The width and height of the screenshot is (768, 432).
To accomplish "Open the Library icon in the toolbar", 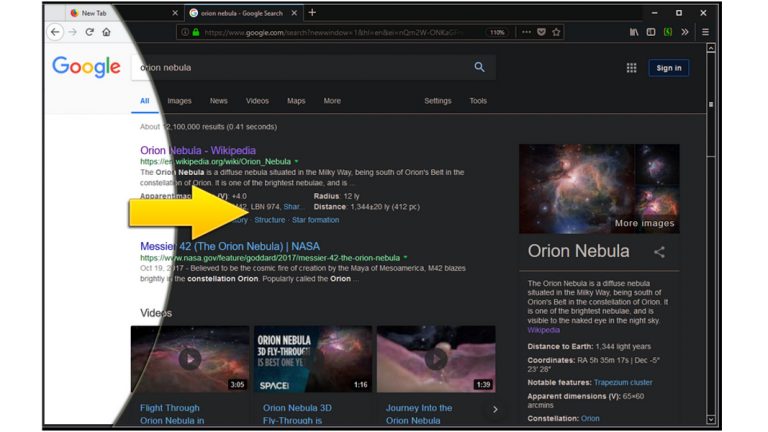I will 634,32.
